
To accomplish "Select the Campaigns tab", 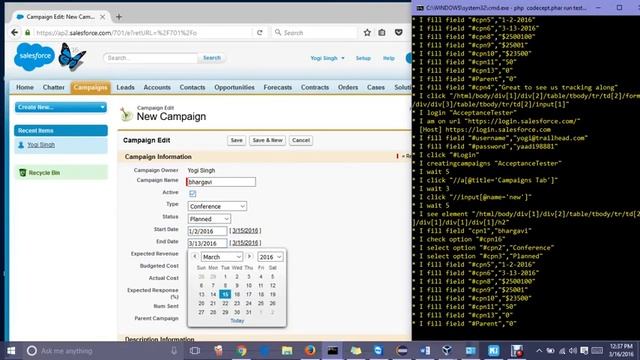I will pyautogui.click(x=90, y=87).
